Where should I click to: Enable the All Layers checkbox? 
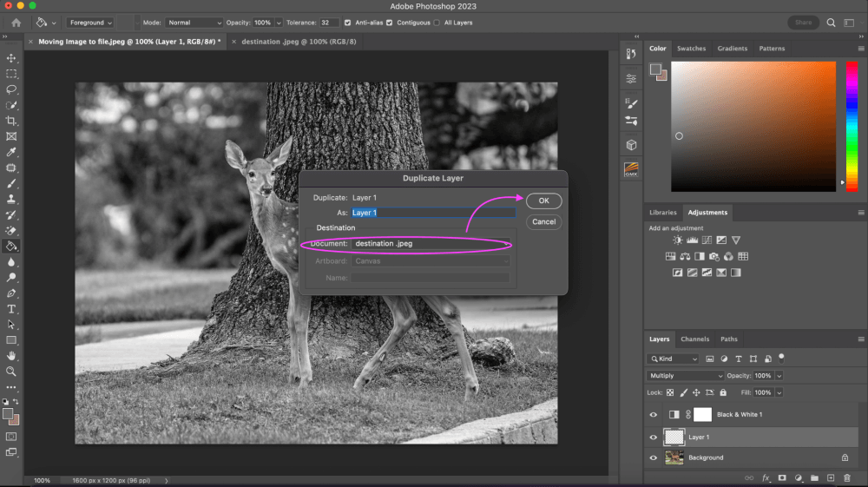tap(436, 23)
